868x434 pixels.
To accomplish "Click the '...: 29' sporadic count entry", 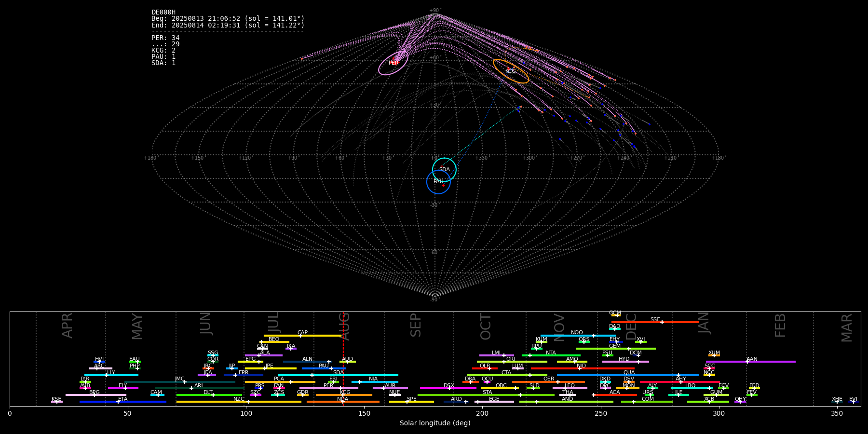I will click(x=165, y=44).
